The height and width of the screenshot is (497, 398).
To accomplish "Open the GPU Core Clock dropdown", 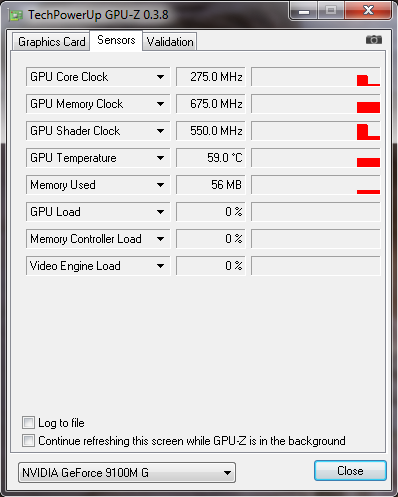I will tap(160, 77).
